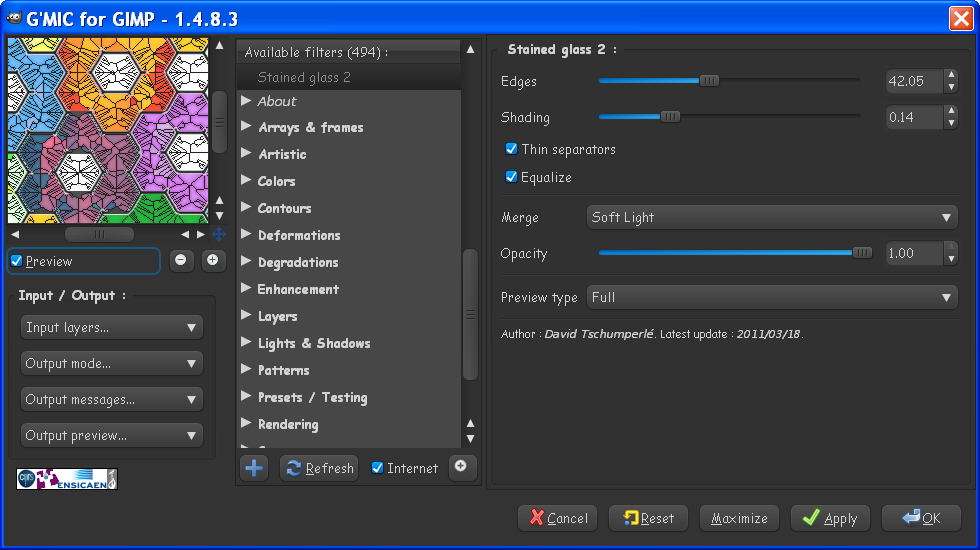This screenshot has height=550, width=980.
Task: Expand the Degradations category
Action: click(246, 262)
